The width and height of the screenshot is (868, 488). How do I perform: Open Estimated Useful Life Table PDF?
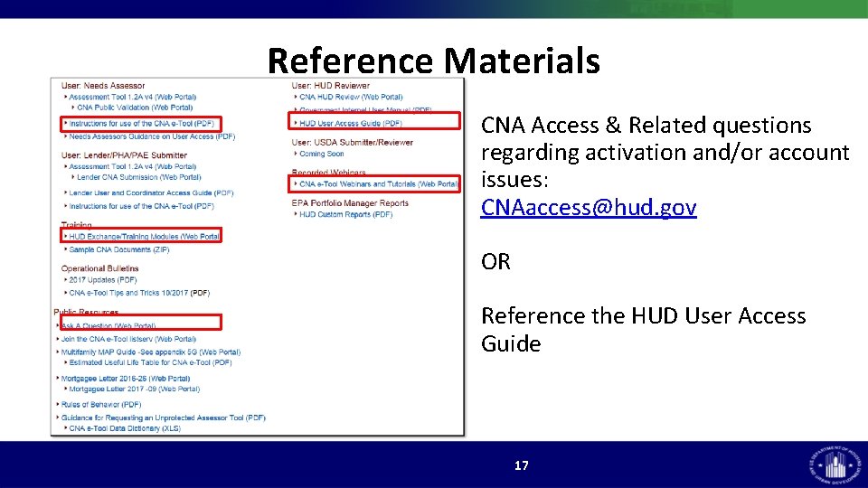tap(150, 362)
